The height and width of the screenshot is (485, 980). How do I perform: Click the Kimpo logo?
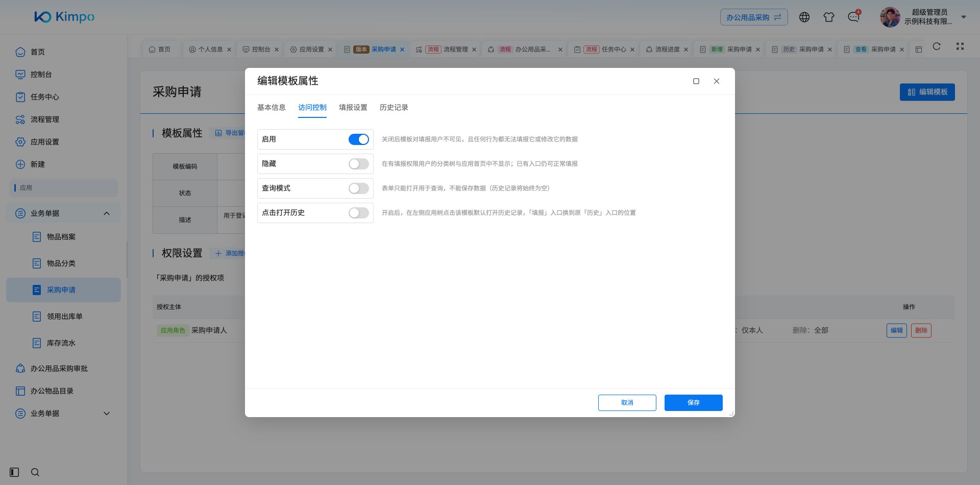coord(64,17)
